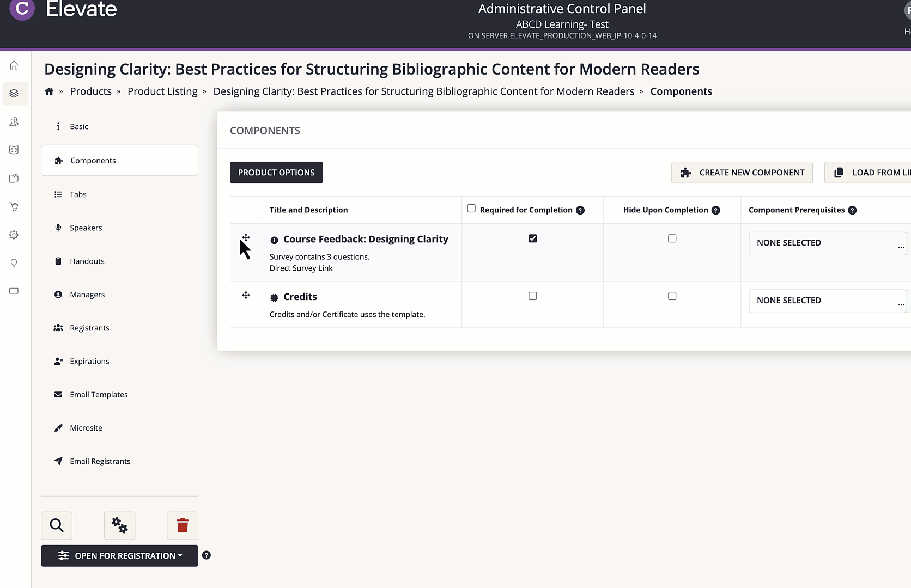Select the Components section

pyautogui.click(x=119, y=160)
